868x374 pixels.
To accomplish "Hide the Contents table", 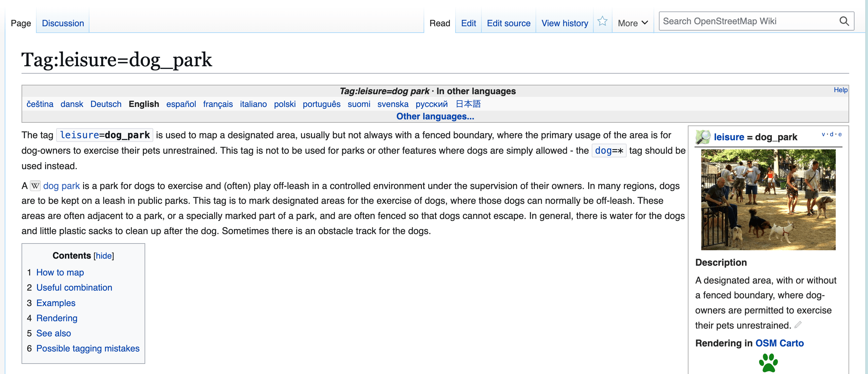I will pos(104,256).
